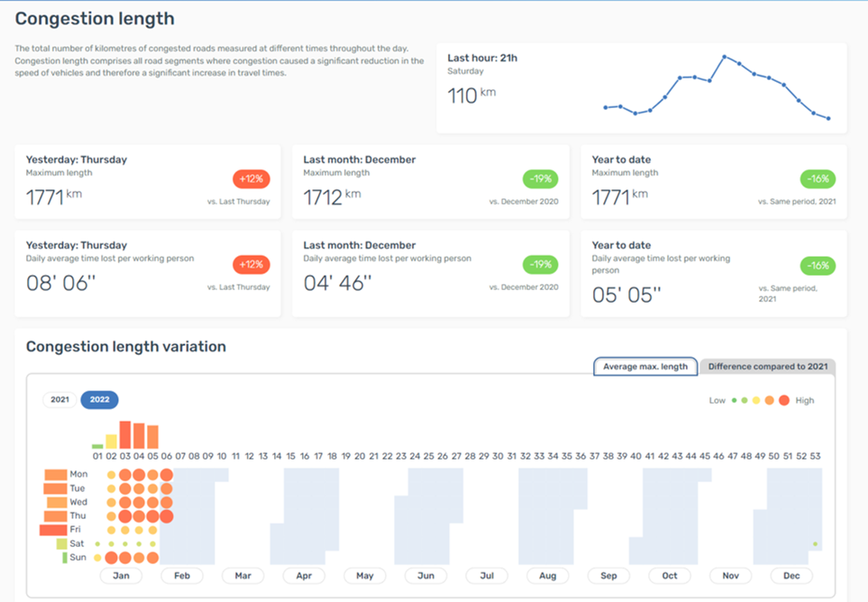Switch to Difference compared to 2021 tab
This screenshot has width=868, height=602.
tap(767, 366)
